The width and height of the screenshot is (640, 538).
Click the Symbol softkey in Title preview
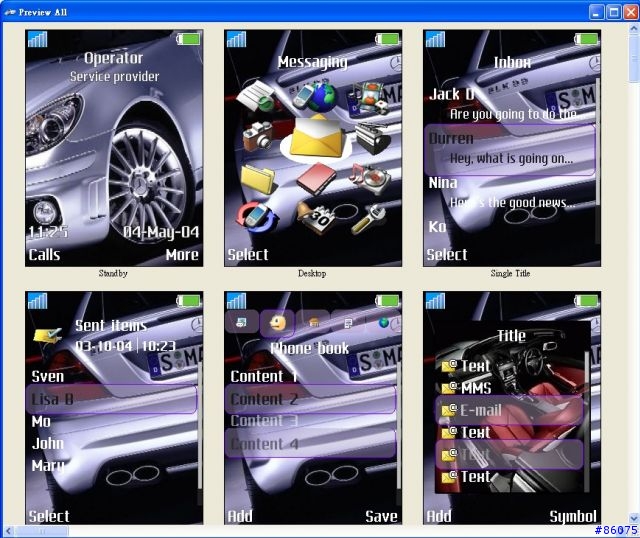573,516
